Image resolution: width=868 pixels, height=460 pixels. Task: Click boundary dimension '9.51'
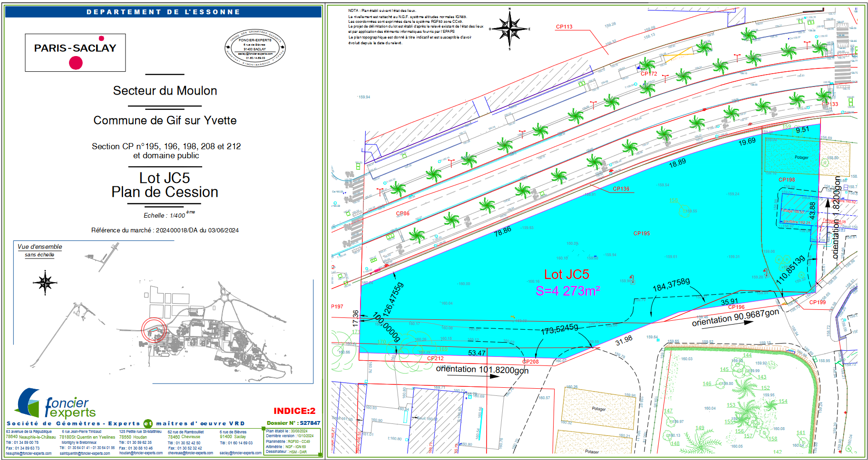(x=802, y=129)
